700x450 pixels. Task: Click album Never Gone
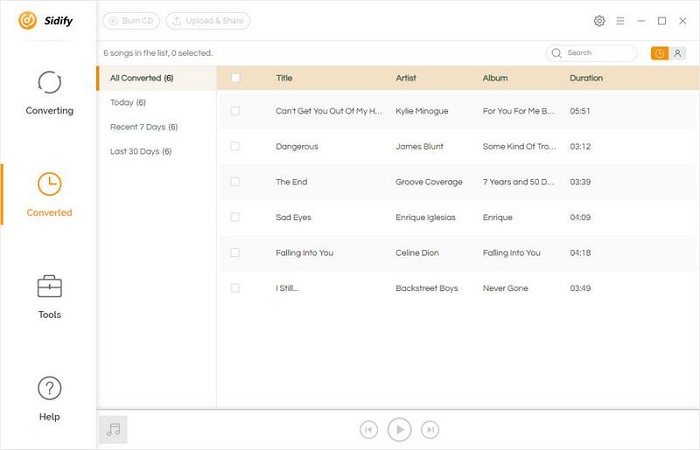tap(505, 288)
